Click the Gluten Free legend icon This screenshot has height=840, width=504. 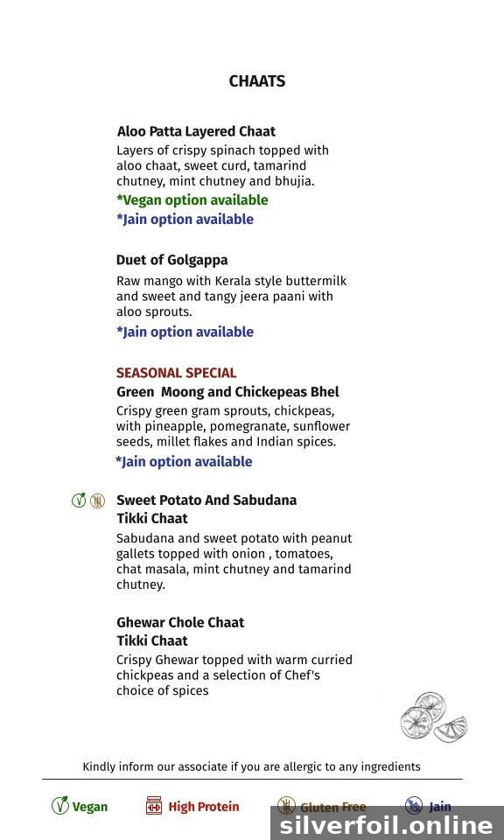tap(286, 805)
